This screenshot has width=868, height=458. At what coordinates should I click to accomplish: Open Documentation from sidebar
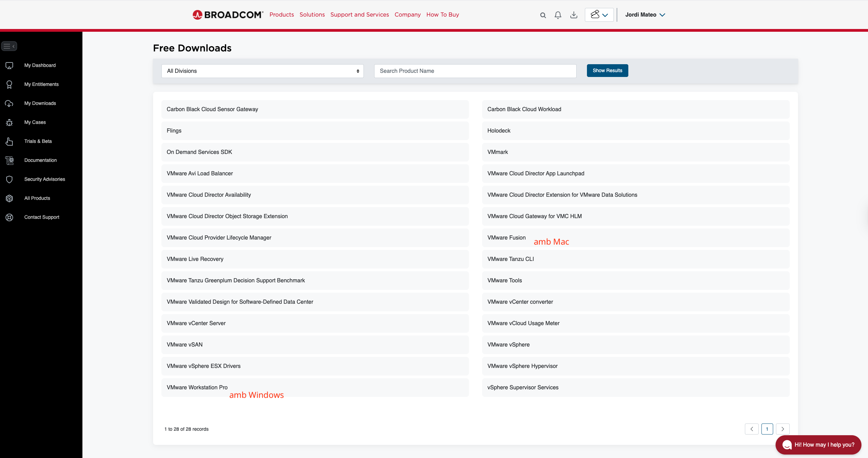click(x=40, y=160)
